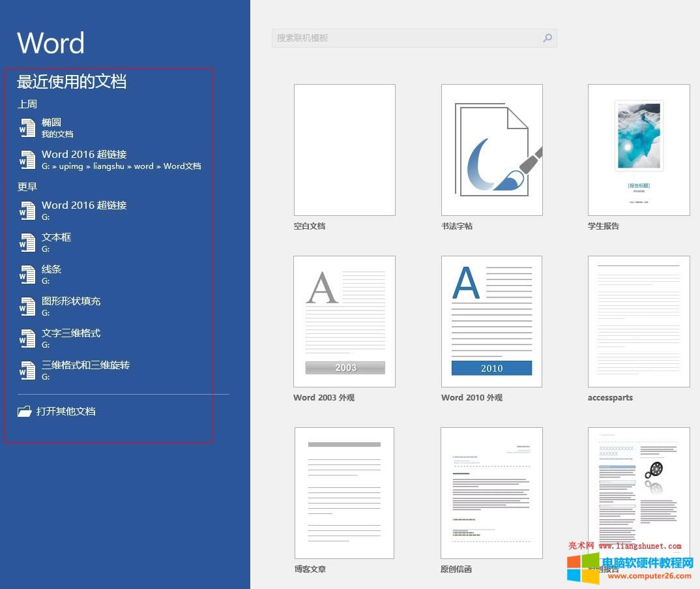Open the 书法字帖 template
This screenshot has width=700, height=589.
pos(491,149)
